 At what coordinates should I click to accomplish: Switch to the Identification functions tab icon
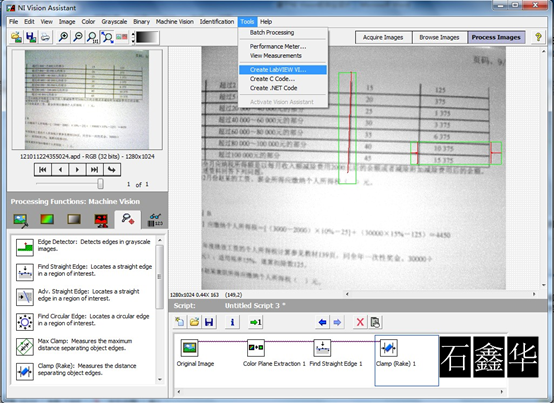click(155, 219)
